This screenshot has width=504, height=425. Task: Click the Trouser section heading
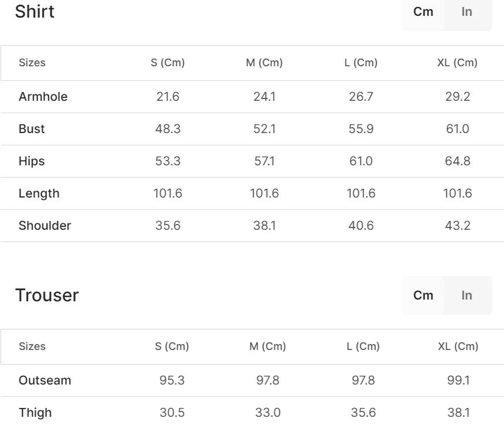(x=47, y=295)
